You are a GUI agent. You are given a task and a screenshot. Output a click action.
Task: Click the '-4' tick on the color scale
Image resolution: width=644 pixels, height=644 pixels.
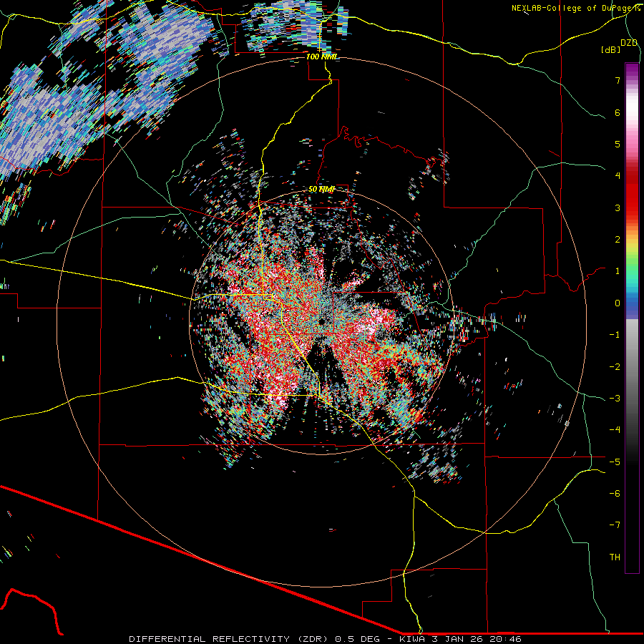(615, 430)
